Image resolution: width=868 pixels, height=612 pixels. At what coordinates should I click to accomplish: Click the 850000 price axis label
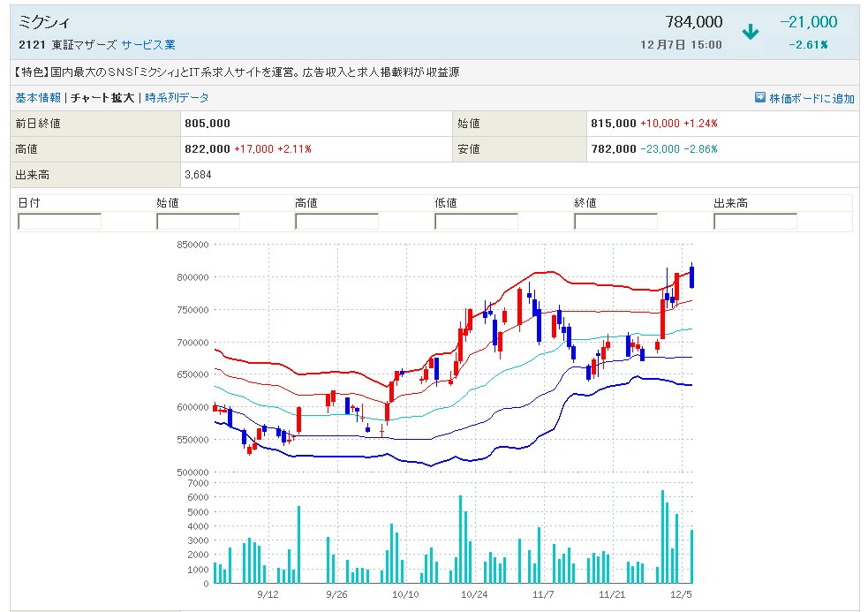coord(192,245)
